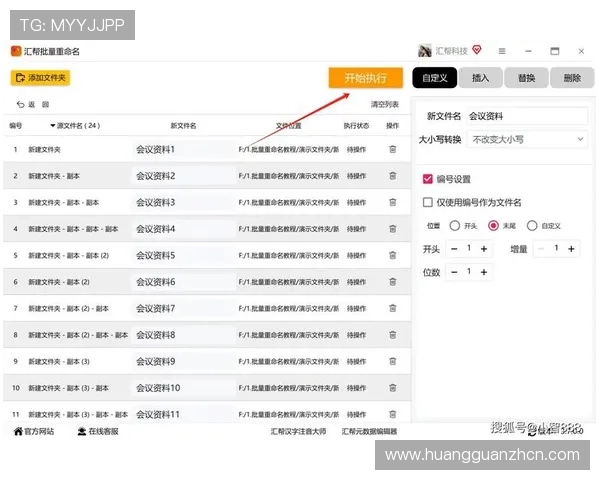Click the 汇帮批量重命名 app logo icon
Screen dimensions: 600x480
pyautogui.click(x=16, y=51)
